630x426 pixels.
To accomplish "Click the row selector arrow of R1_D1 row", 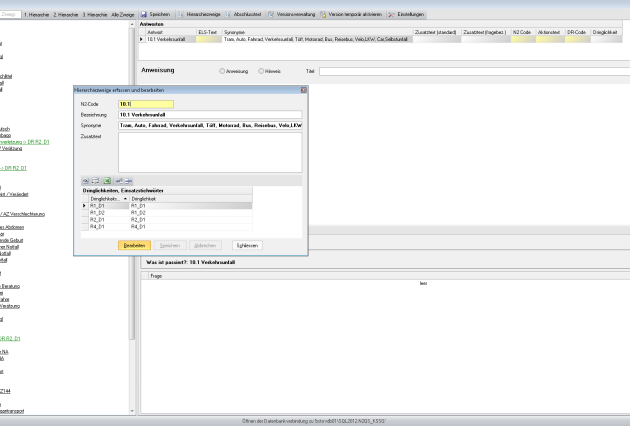I will pyautogui.click(x=84, y=206).
